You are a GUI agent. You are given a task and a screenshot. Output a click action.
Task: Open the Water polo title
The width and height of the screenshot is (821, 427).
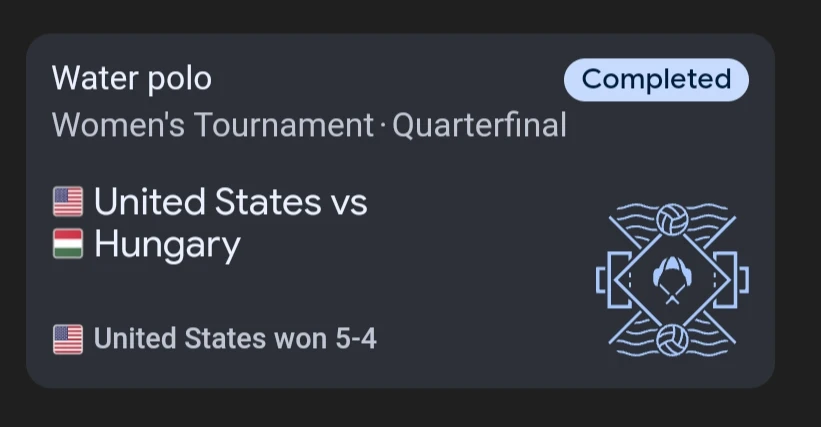coord(132,78)
